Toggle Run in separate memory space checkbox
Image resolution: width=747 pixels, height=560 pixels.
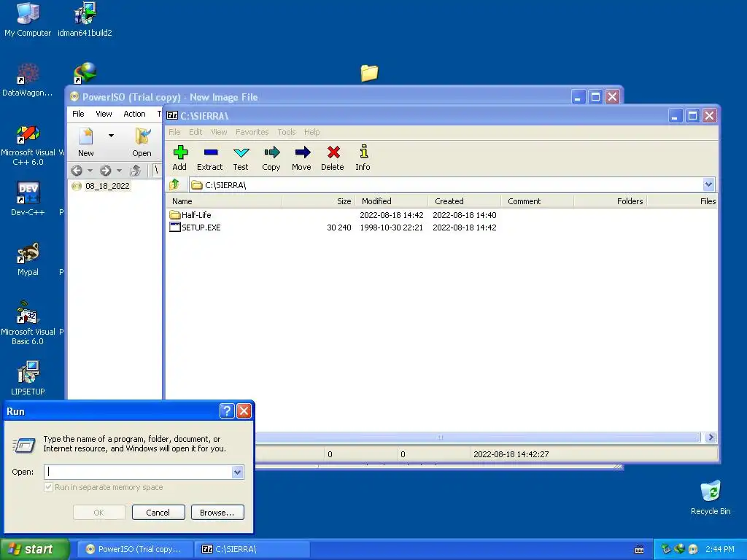click(48, 487)
